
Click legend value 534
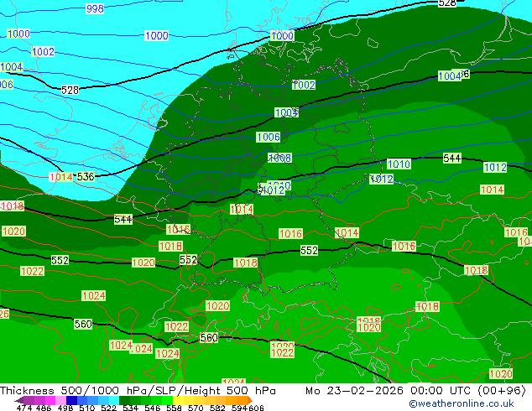129,408
